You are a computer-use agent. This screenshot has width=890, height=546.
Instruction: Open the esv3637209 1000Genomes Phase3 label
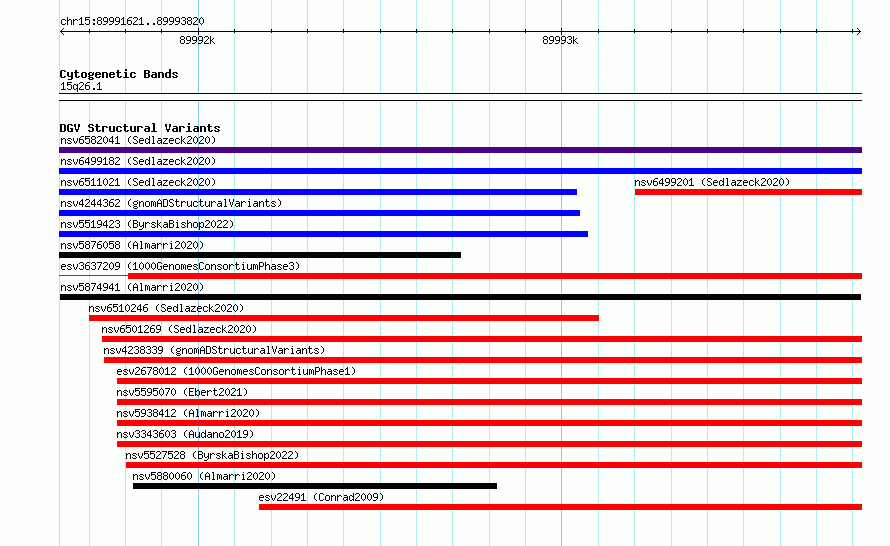(180, 266)
